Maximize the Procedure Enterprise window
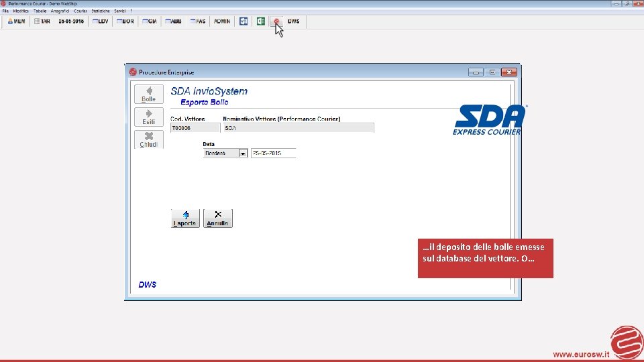 pos(492,72)
